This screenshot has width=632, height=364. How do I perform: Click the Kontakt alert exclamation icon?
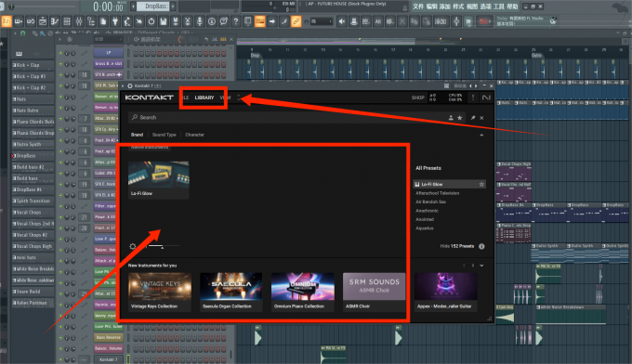[x=473, y=97]
